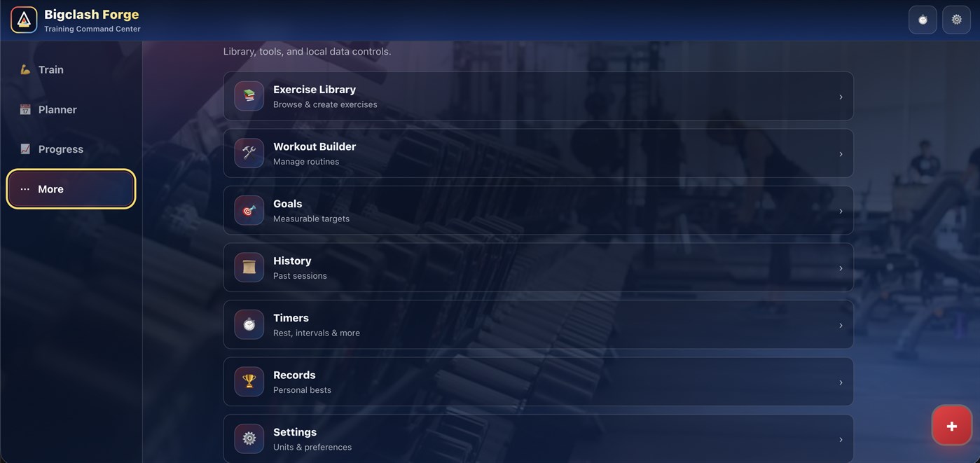Switch to the Planner section
The height and width of the screenshot is (463, 980).
[71, 109]
